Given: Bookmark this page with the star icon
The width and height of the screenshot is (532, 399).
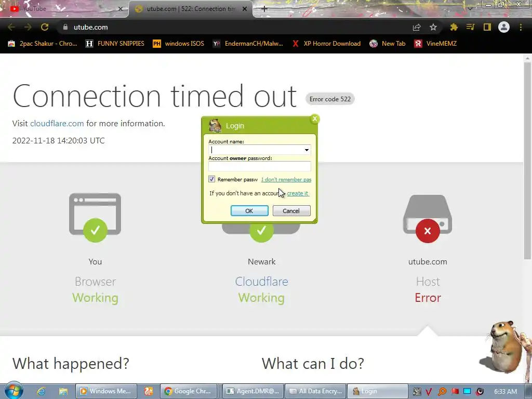Looking at the screenshot, I should click(433, 27).
